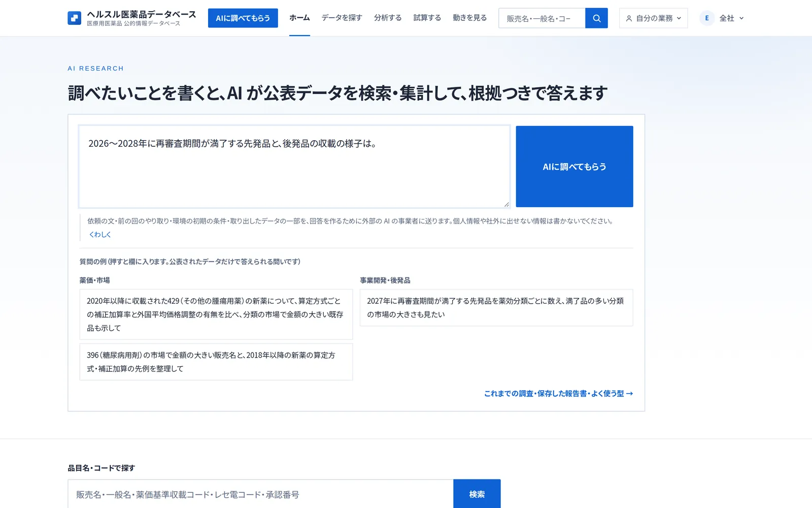Select the 2027年 再審査期間 example question
The height and width of the screenshot is (508, 812).
pyautogui.click(x=496, y=308)
